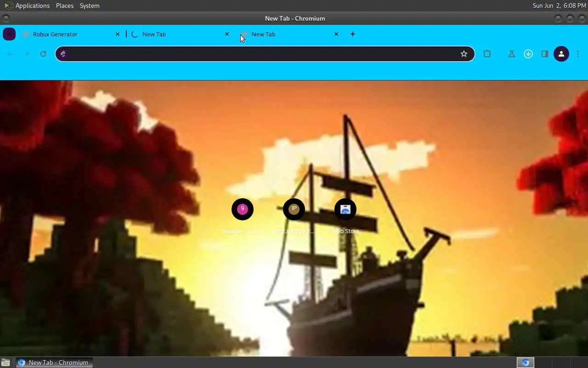
Task: Click the clock showing Sun Jun 2
Action: tap(559, 6)
